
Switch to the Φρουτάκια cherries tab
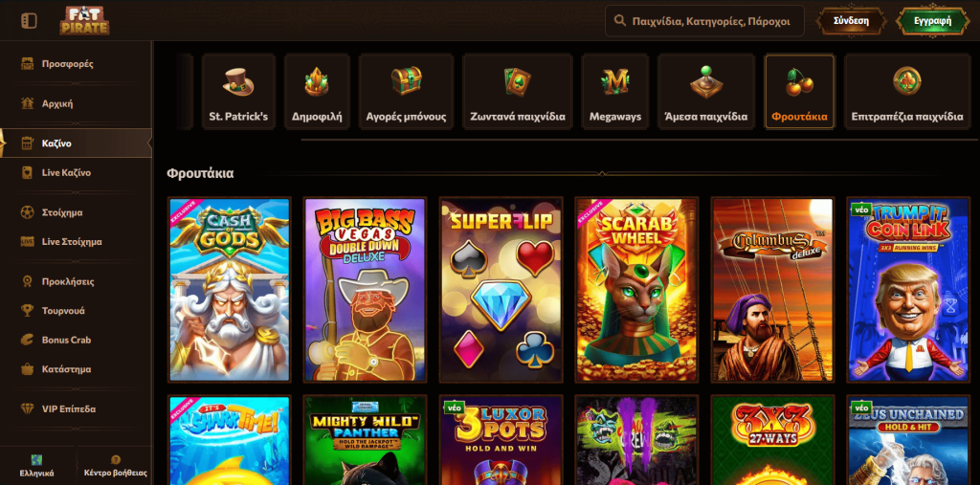(799, 92)
